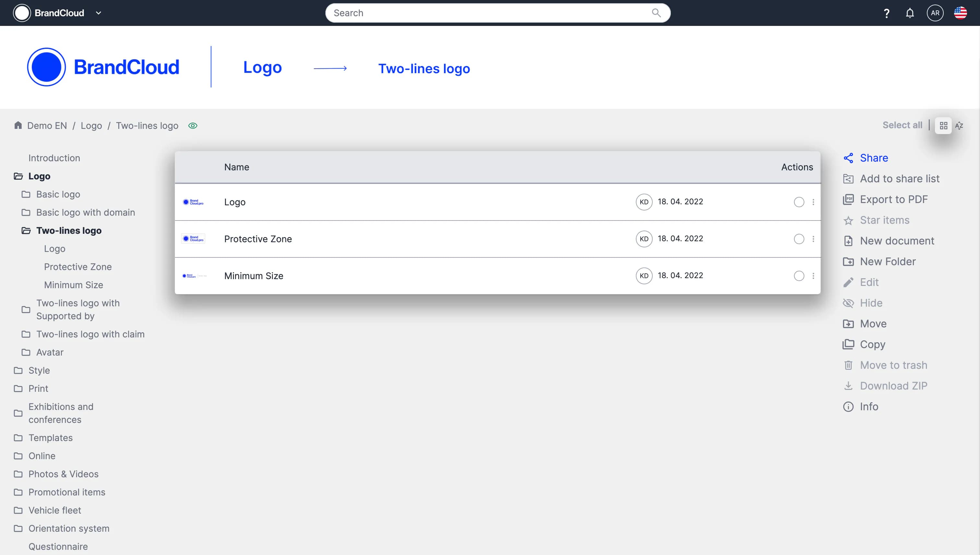Expand the Style folder in sidebar
This screenshot has width=980, height=555.
pos(39,370)
